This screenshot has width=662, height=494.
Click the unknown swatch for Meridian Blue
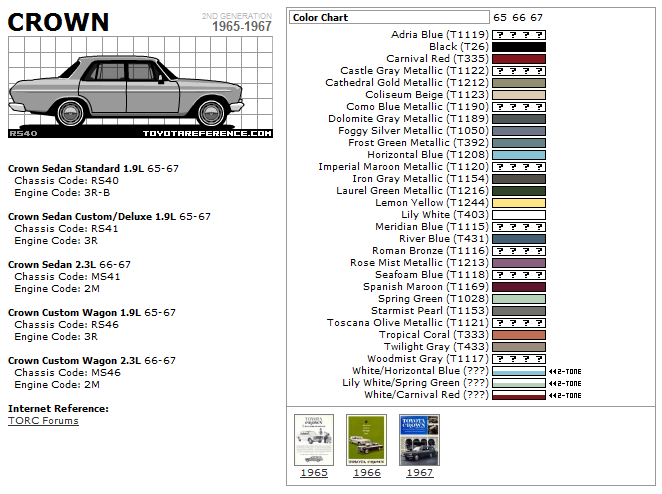[519, 227]
